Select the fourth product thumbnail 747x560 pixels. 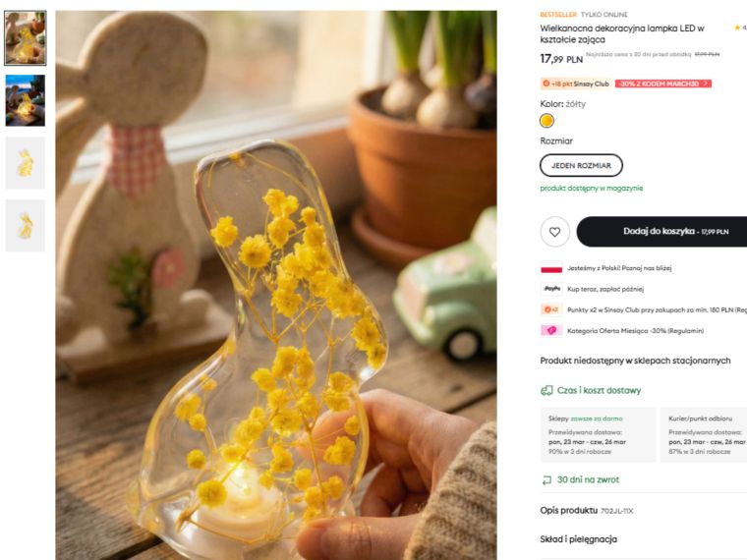click(x=26, y=226)
